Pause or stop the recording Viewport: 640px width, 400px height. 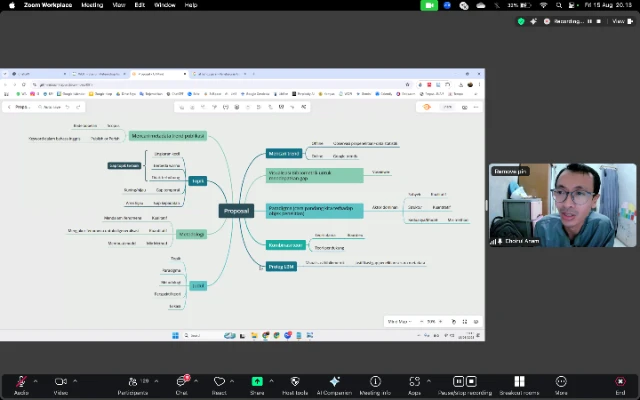click(463, 382)
